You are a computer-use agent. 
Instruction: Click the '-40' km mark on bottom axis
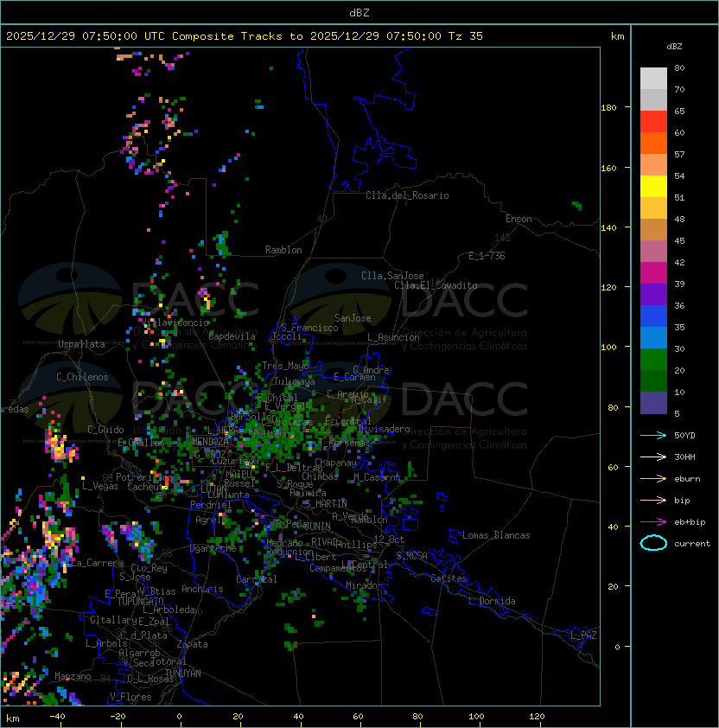(58, 717)
